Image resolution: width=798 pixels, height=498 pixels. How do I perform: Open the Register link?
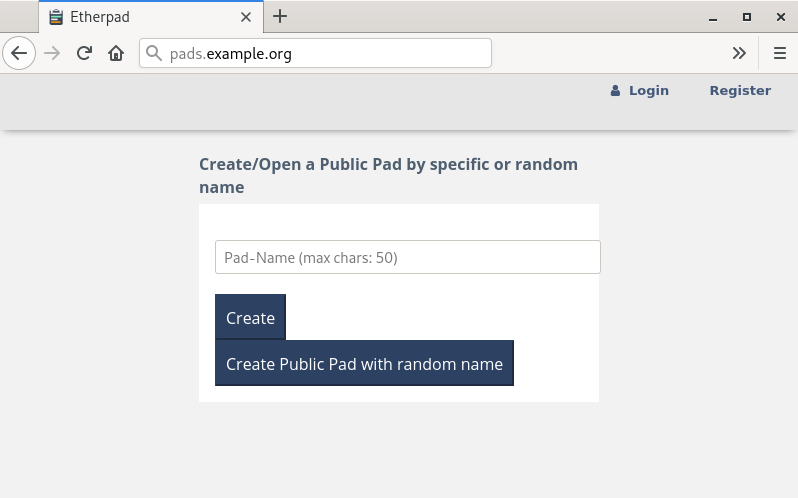pyautogui.click(x=740, y=91)
